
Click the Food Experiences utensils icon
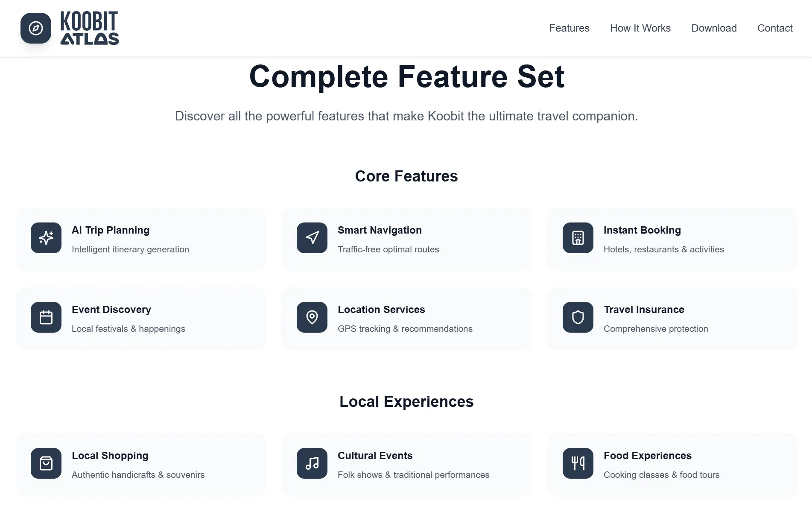tap(578, 463)
